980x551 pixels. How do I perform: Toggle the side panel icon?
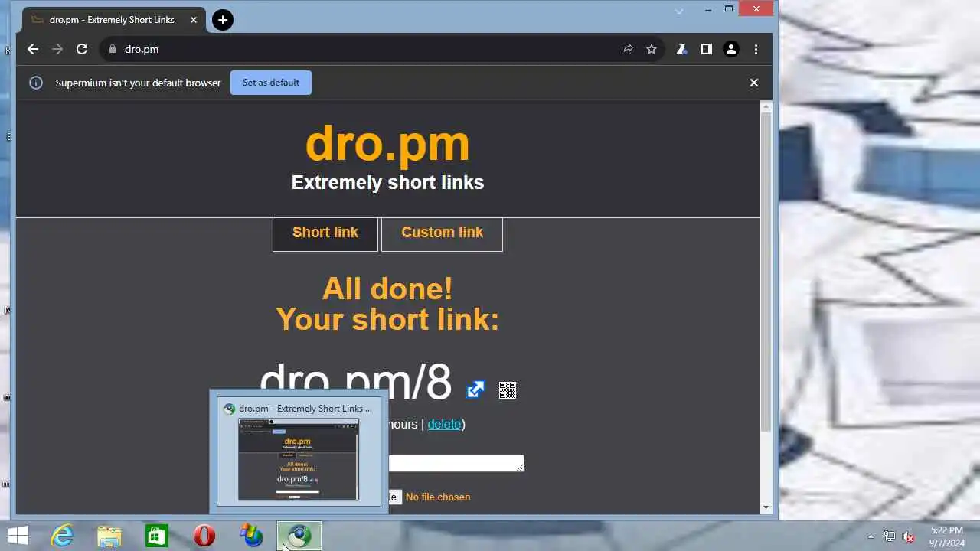706,49
